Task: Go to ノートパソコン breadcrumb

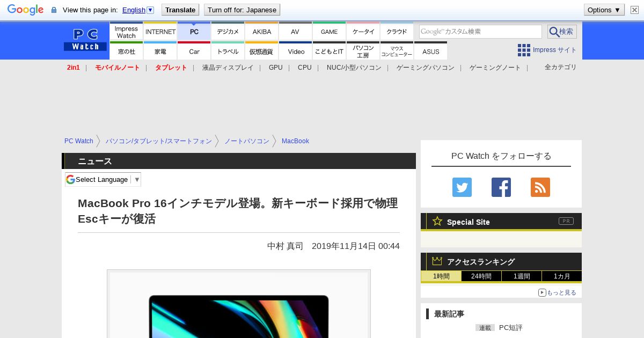Action: 247,141
